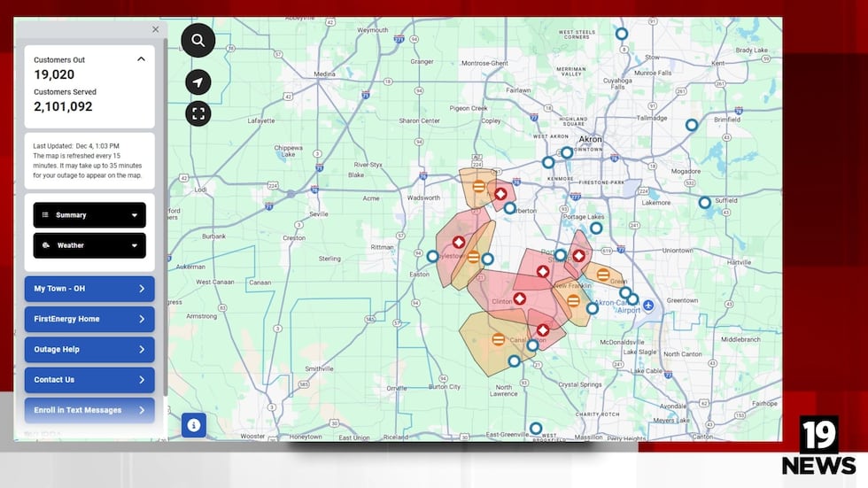Click the Last Updated Dec 4 text
Image resolution: width=868 pixels, height=488 pixels.
(x=76, y=146)
